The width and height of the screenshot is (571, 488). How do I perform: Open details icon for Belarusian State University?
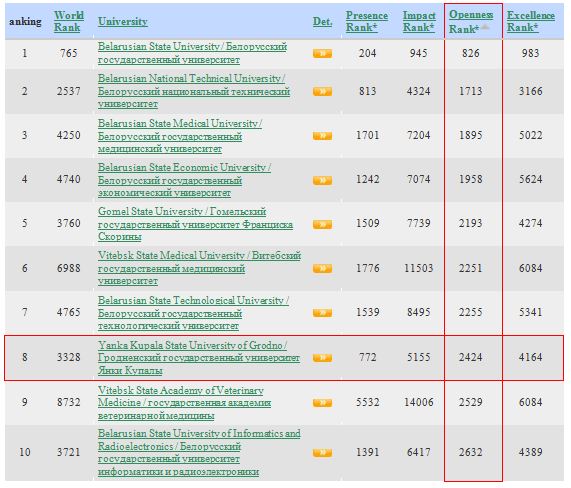[x=322, y=54]
